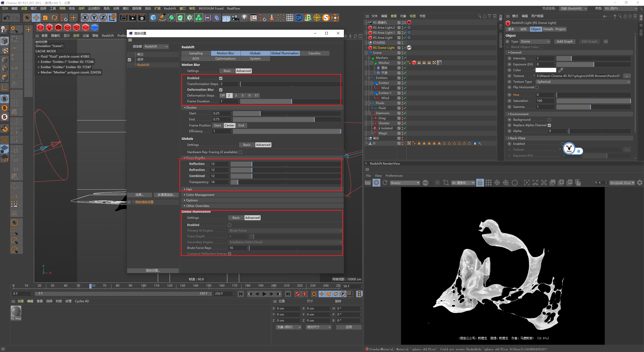Screen dimensions: 644x352
Task: Click the Scale tool icon
Action: (45, 18)
